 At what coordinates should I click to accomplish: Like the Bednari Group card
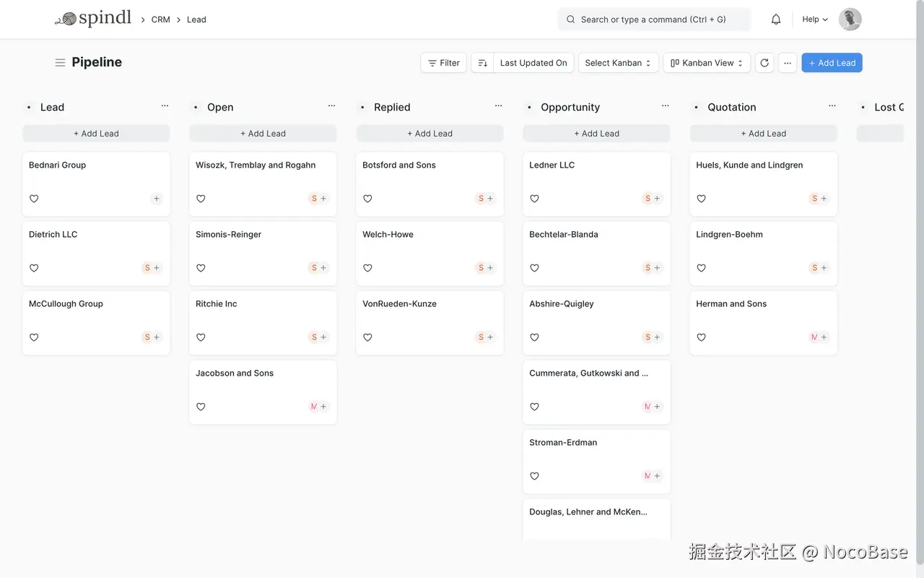[34, 199]
